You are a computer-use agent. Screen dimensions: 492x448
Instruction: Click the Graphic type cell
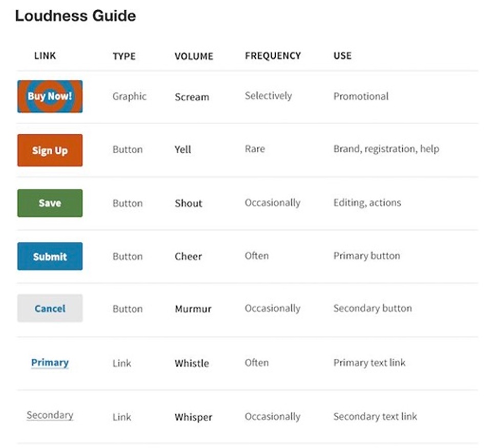[129, 97]
